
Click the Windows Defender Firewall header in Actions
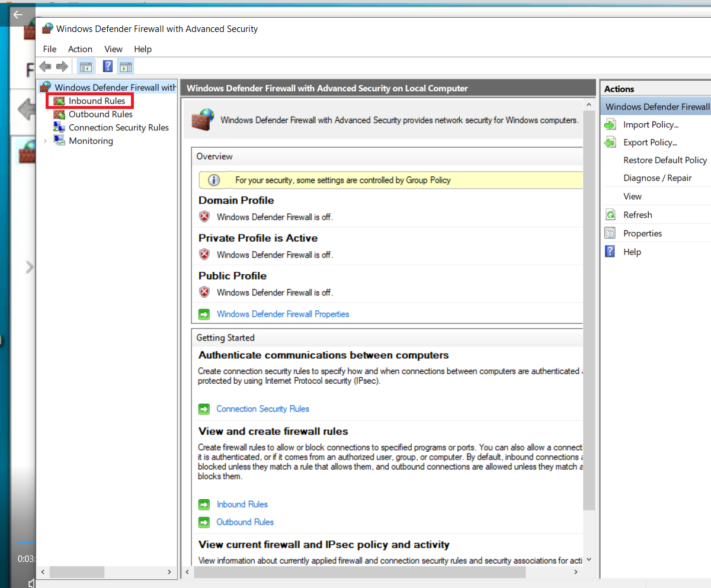click(x=656, y=107)
